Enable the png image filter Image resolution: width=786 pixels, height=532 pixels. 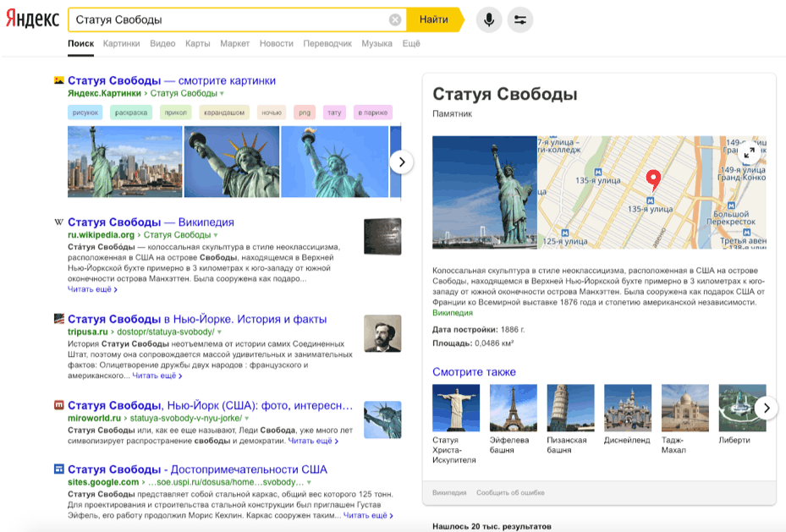point(303,112)
